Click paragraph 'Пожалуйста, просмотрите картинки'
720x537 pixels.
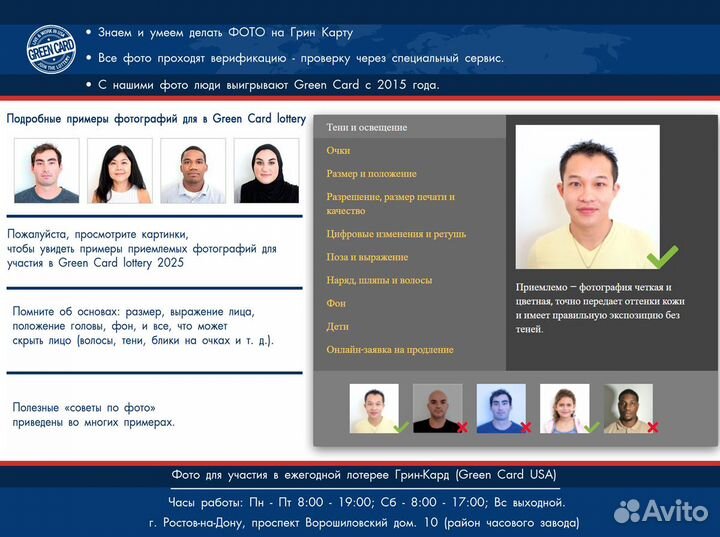click(141, 249)
